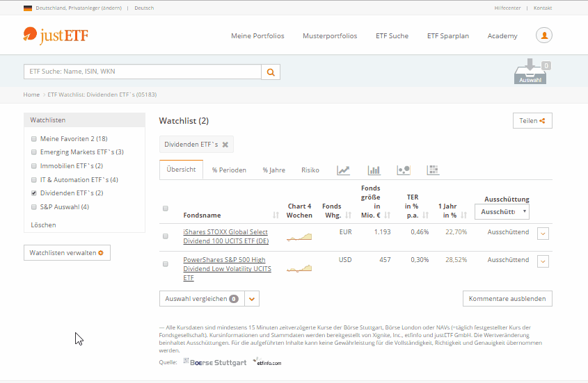Screen dimensions: 588x383
Task: Check the Emerging Markets ETF`s watchlist
Action: tap(34, 152)
